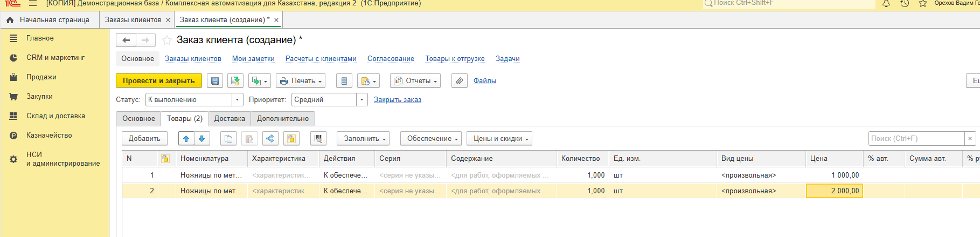Screen dimensions: 980x237
Task: Click the barcode scan search icon
Action: [x=318, y=139]
